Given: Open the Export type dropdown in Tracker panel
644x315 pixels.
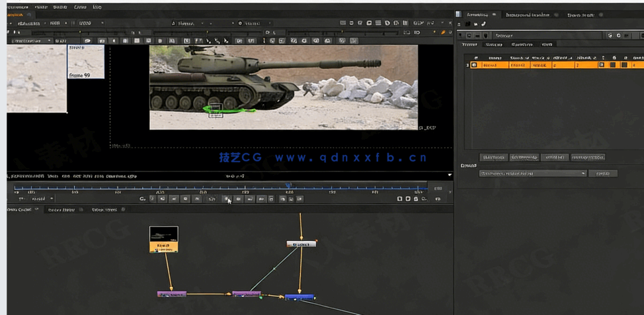Looking at the screenshot, I should [x=532, y=173].
